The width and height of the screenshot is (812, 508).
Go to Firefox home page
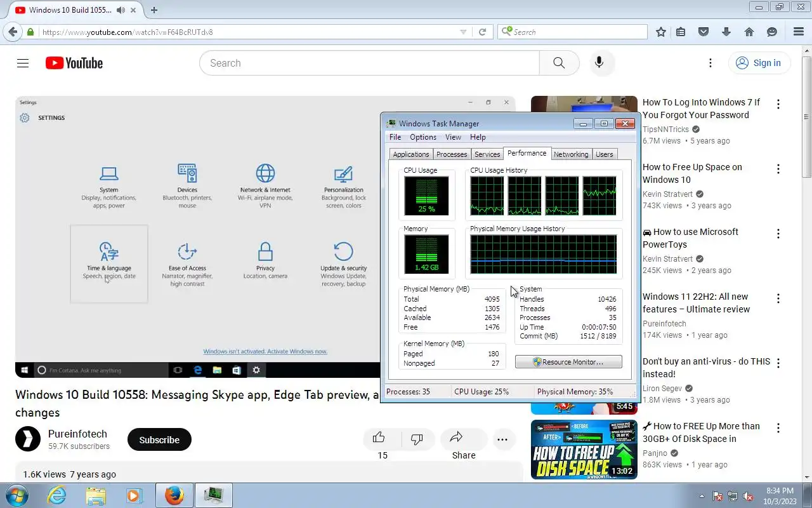coord(749,32)
